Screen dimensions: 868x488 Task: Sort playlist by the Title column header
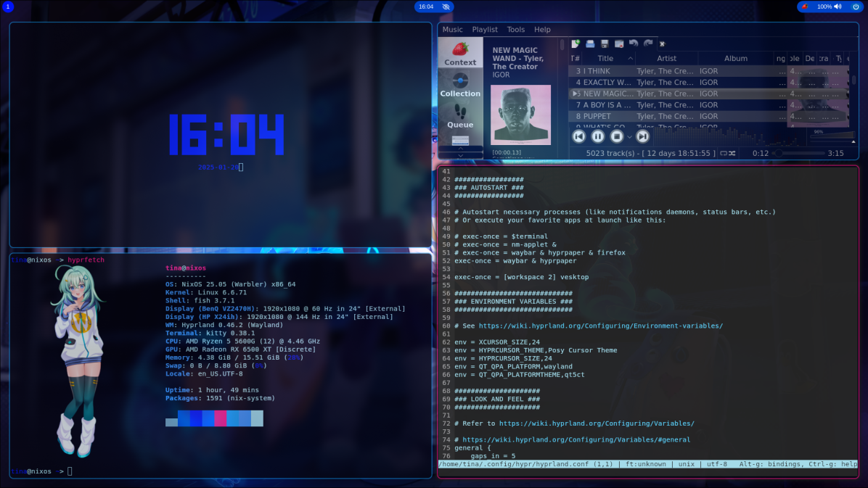click(605, 59)
